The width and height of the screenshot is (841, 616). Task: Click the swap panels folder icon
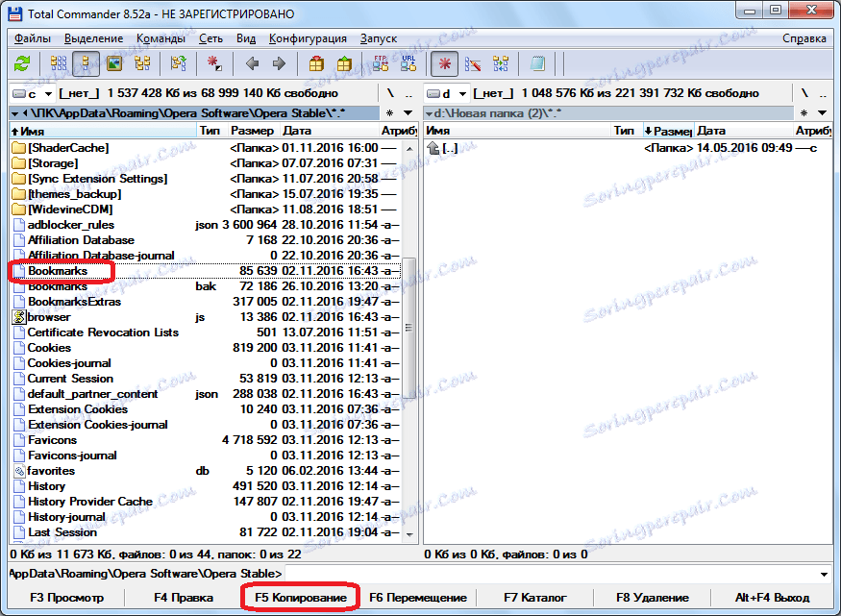coord(178,64)
